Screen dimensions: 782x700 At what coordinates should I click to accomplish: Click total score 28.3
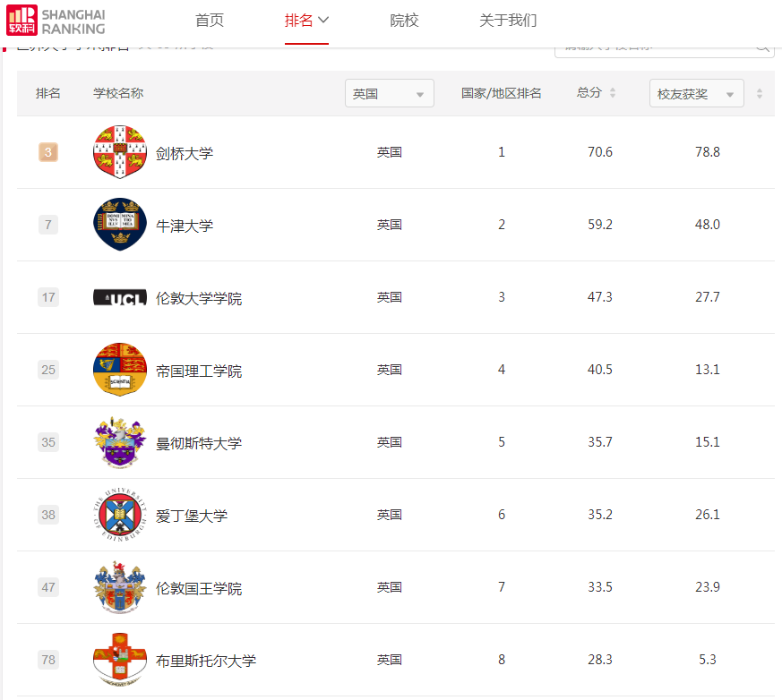tap(600, 660)
